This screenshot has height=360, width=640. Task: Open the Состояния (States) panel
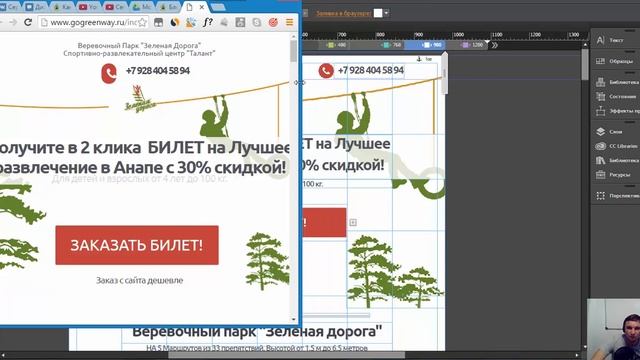click(x=616, y=96)
